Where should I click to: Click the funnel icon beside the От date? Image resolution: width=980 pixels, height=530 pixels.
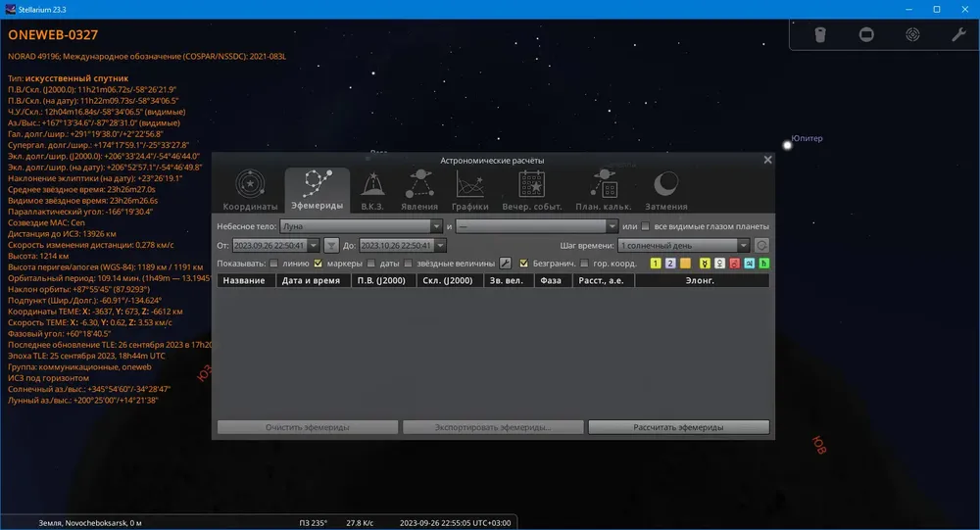(331, 246)
